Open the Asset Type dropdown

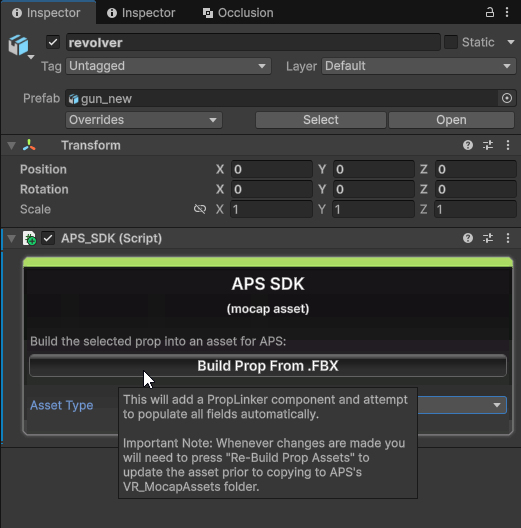coord(462,405)
